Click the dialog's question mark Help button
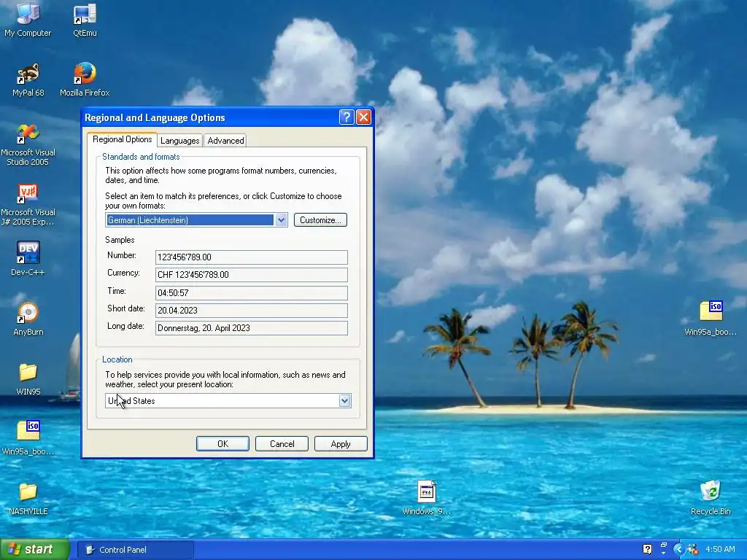 click(347, 117)
